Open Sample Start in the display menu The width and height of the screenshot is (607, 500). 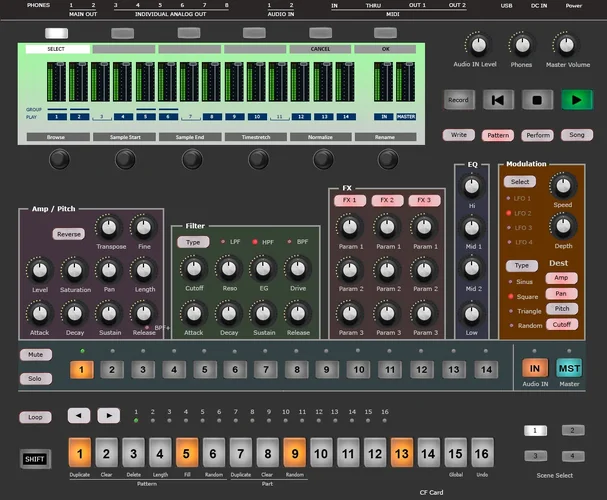point(125,137)
